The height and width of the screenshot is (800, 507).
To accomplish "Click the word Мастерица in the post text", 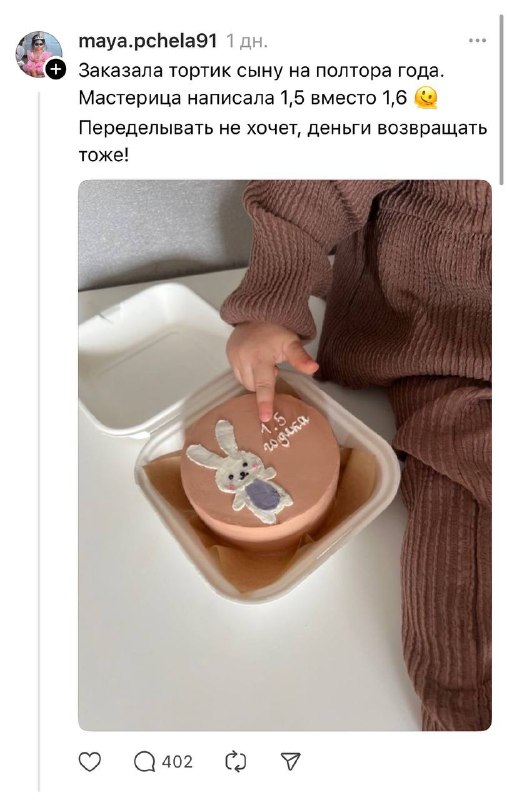I will (x=130, y=97).
